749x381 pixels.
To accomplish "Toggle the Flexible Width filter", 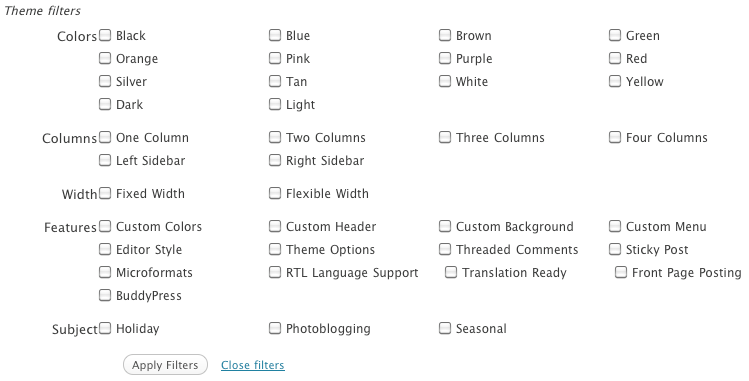I will (x=275, y=193).
